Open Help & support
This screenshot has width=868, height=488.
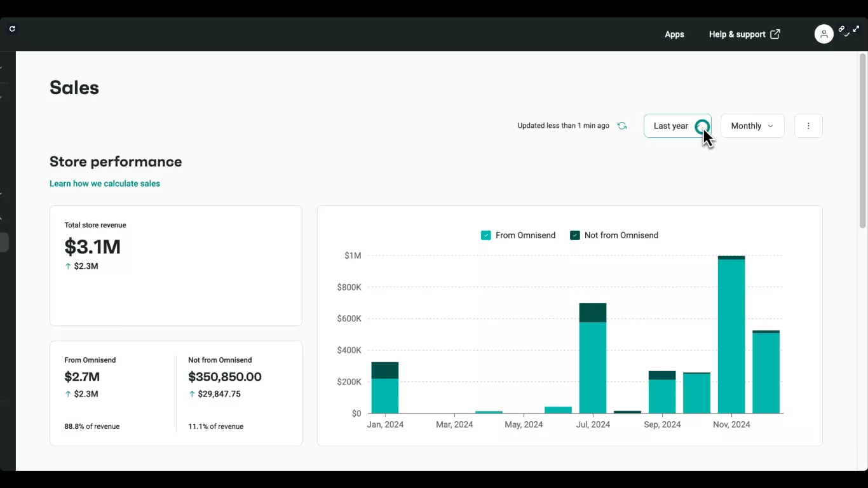[x=737, y=34]
